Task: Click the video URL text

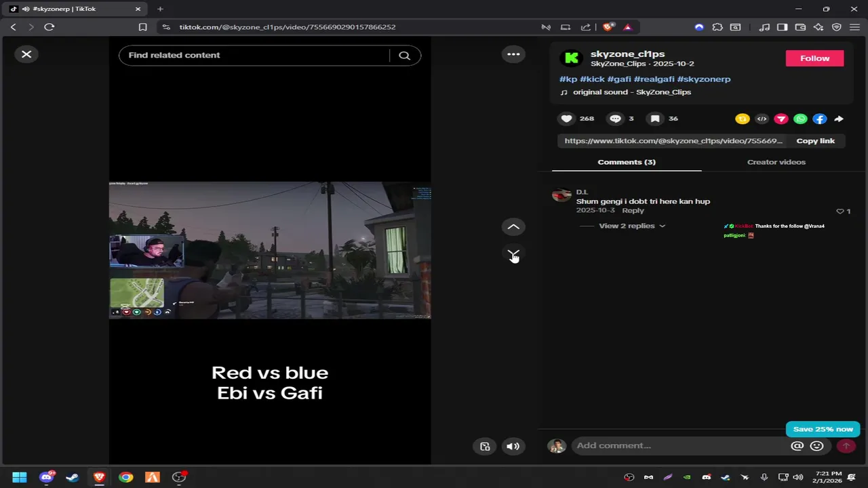Action: click(673, 141)
